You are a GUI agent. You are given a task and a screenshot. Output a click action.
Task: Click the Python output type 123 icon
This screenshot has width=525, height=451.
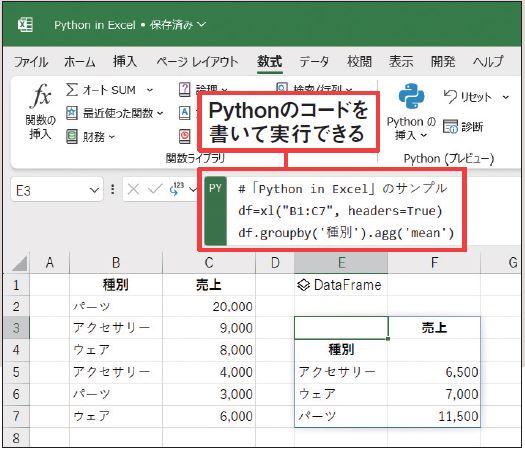pyautogui.click(x=177, y=189)
